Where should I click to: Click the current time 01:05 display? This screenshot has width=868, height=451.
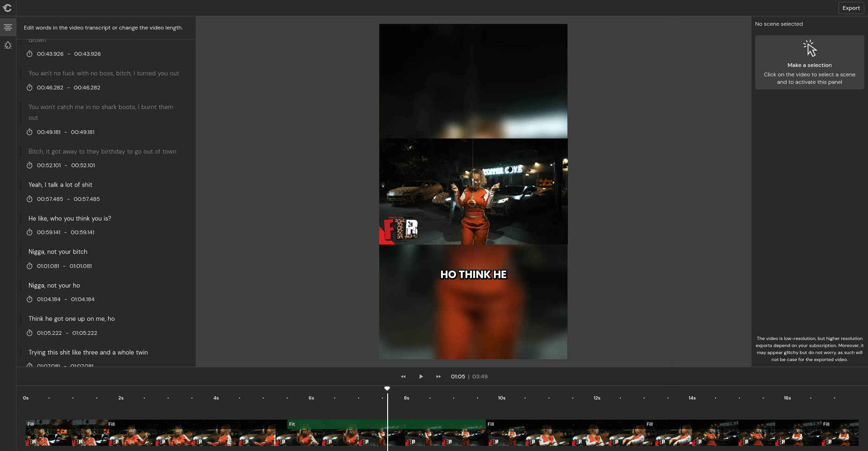(x=458, y=377)
